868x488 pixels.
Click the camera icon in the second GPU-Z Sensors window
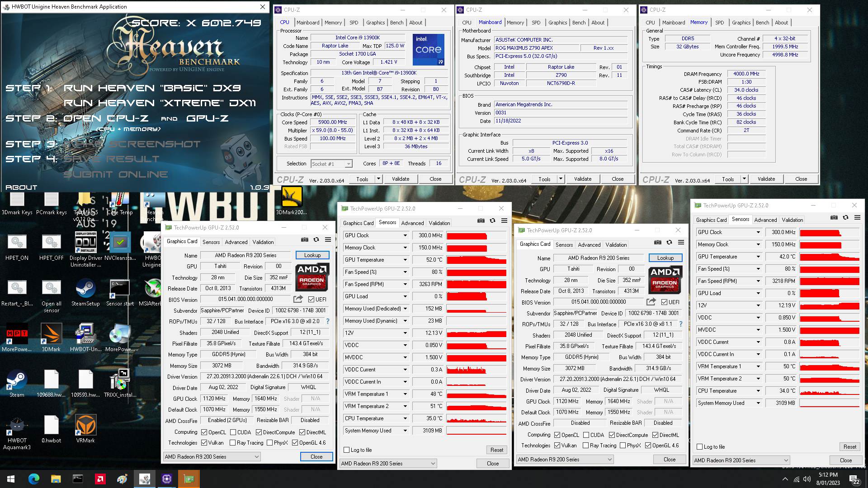(481, 221)
